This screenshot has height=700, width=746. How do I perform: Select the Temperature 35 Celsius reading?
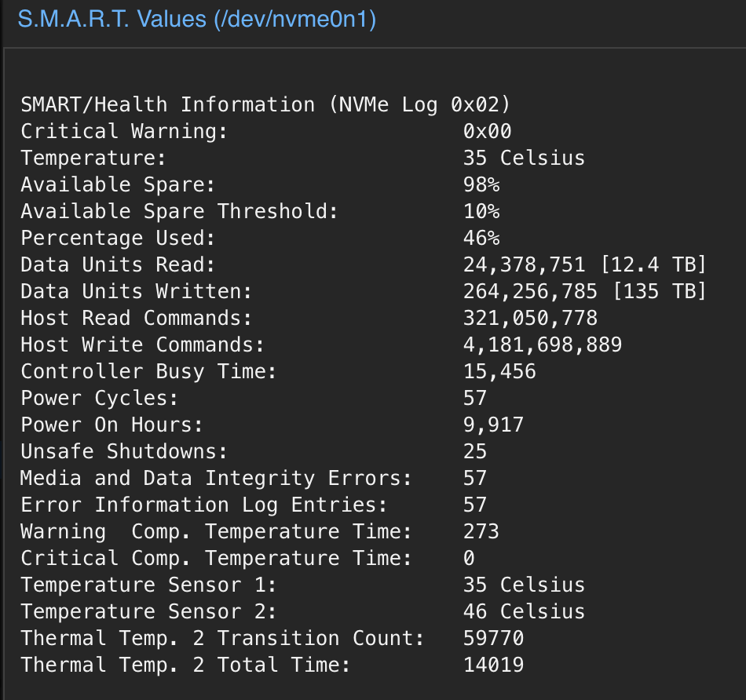(524, 158)
